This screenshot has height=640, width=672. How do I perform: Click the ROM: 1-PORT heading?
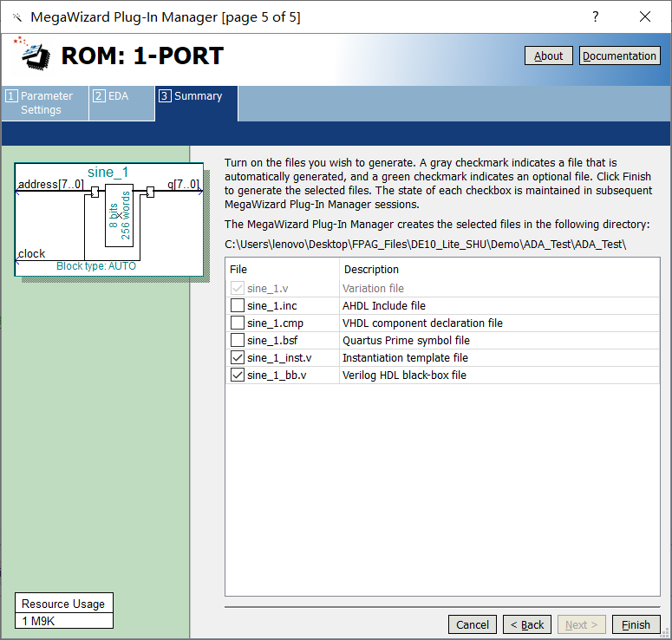click(x=142, y=56)
